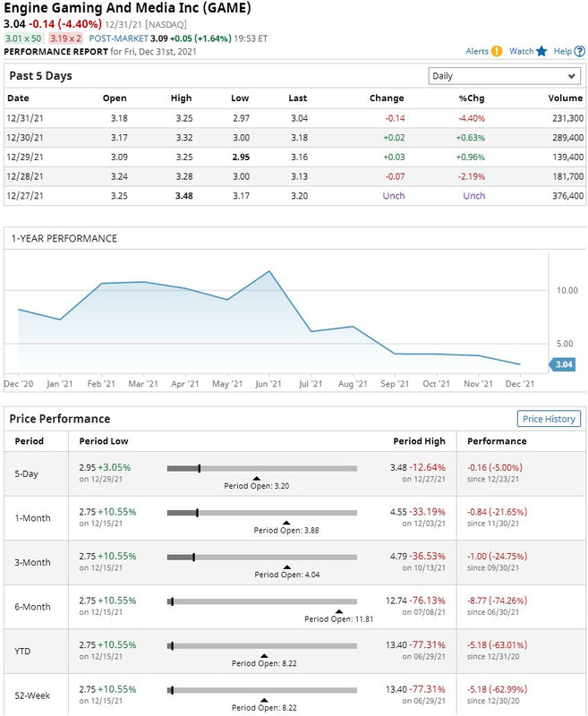Click the 3-Month period label
This screenshot has width=588, height=716.
[x=32, y=563]
